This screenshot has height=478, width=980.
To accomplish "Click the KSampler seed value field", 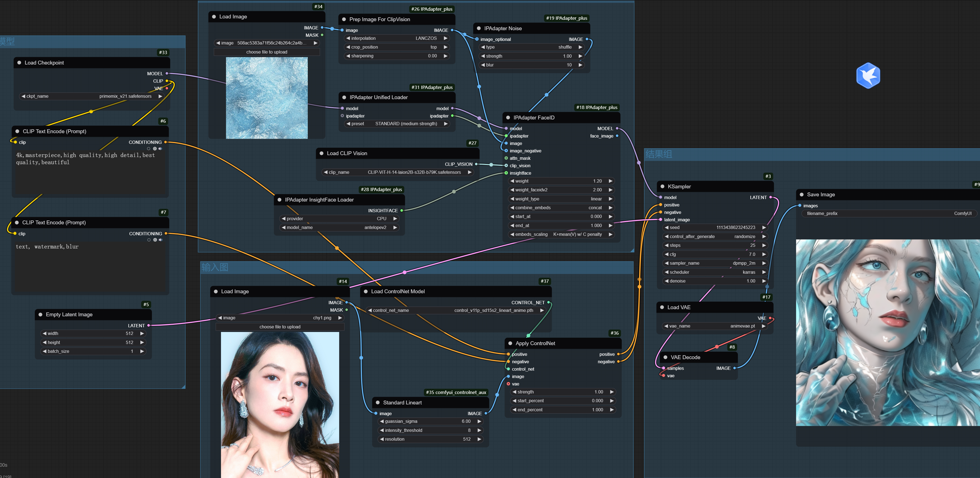I will click(715, 228).
